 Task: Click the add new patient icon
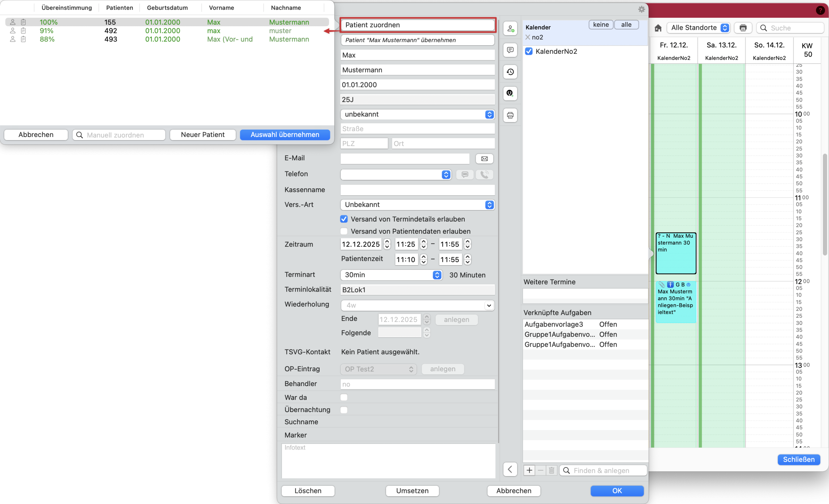510,28
